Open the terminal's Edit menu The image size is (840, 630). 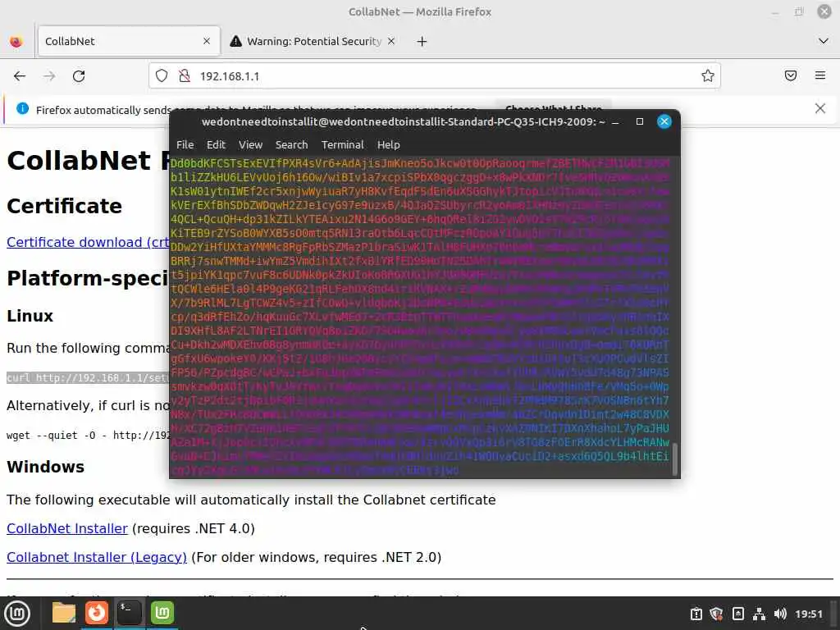point(216,144)
